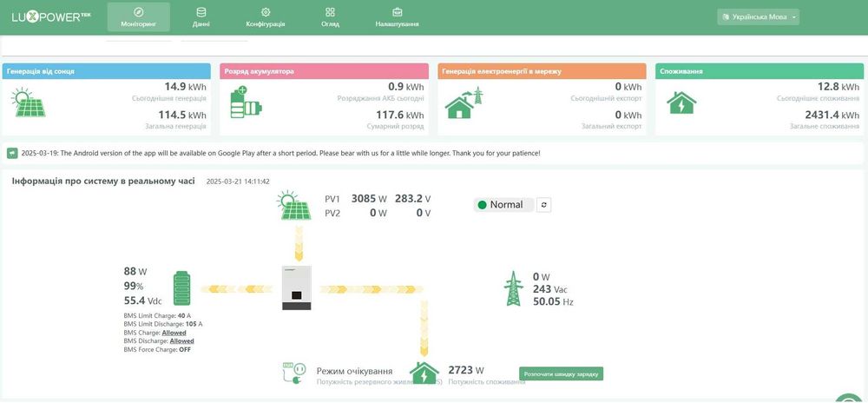The height and width of the screenshot is (403, 868).
Task: Click the PV solar panel icon in the flow diagram
Action: click(294, 205)
